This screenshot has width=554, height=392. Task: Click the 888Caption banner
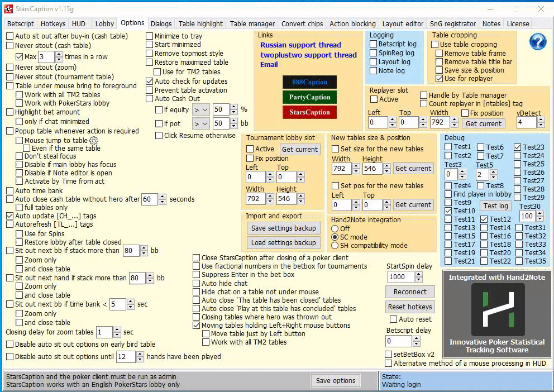click(309, 82)
